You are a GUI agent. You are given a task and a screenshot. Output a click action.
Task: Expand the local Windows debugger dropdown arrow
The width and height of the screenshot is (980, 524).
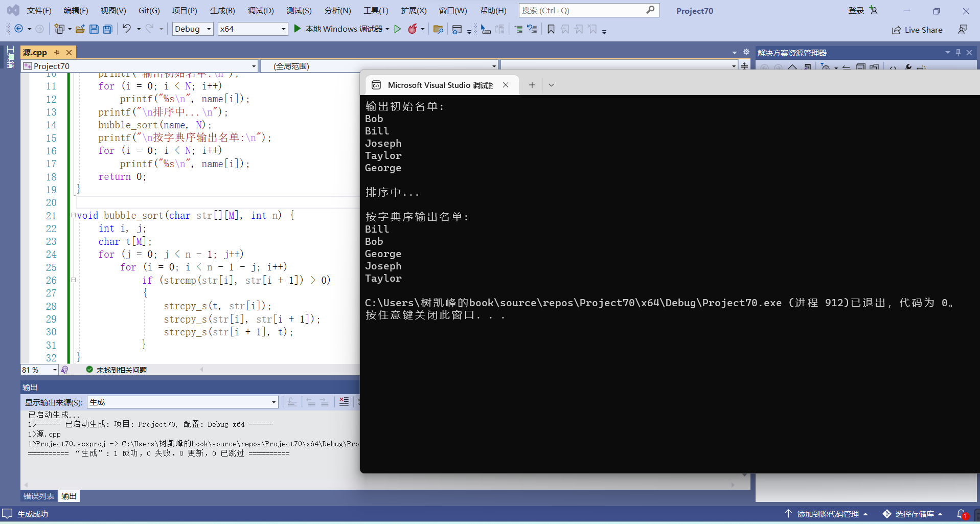[388, 29]
